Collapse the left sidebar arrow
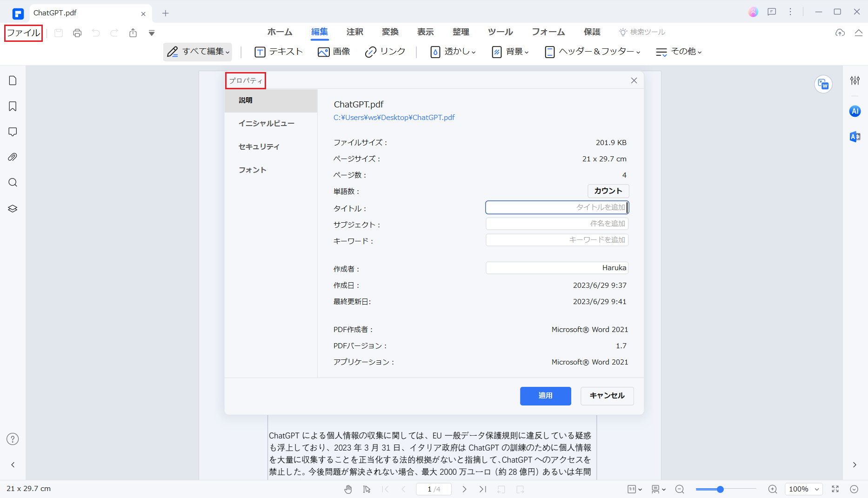The image size is (868, 498). click(x=13, y=465)
